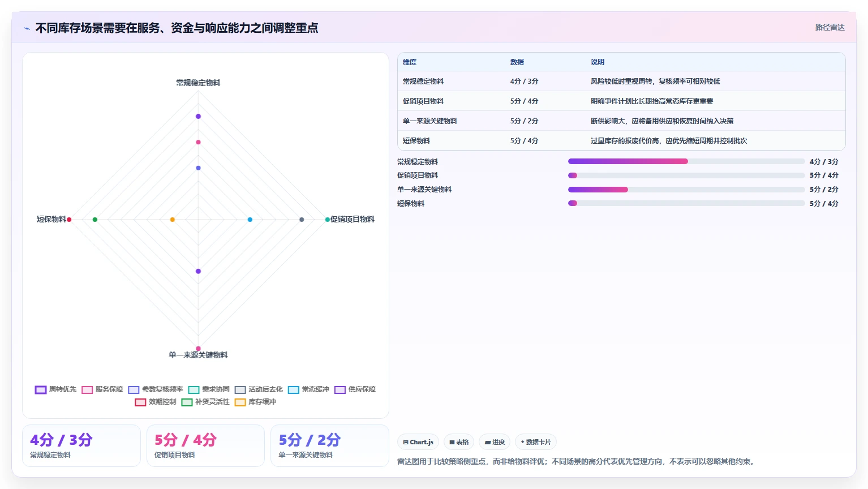The image size is (868, 489).
Task: Select the 单一来源关键物料 progress bar
Action: (686, 190)
